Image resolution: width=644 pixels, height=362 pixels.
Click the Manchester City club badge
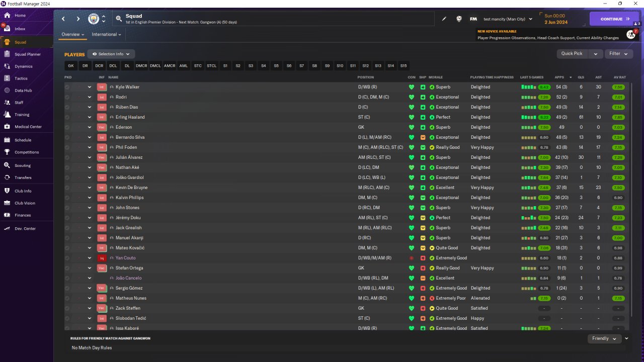click(x=94, y=19)
